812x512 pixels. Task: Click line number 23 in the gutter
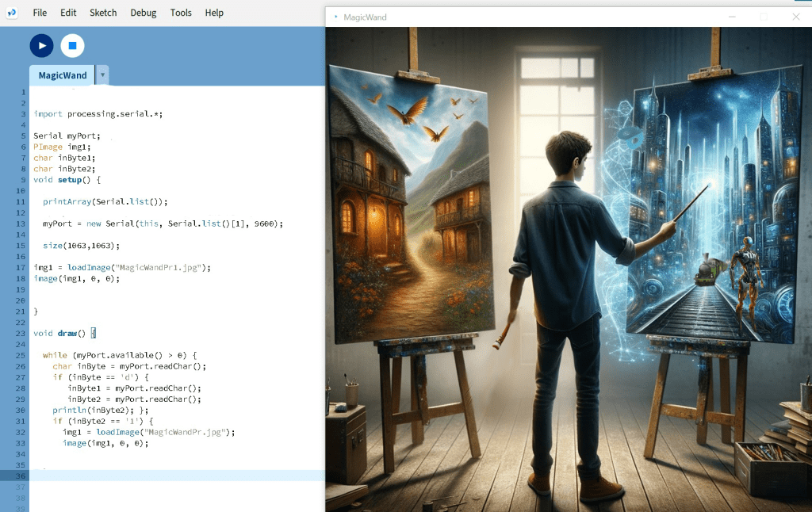(23, 334)
